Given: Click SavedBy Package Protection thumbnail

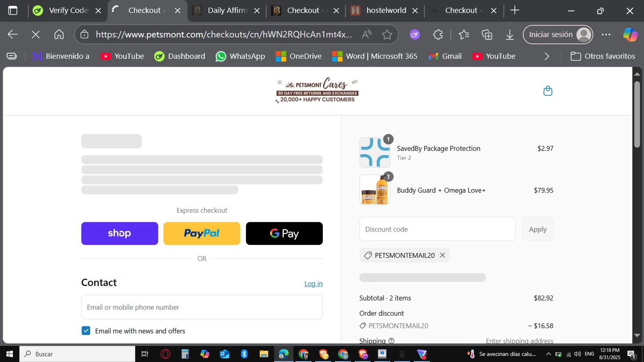Looking at the screenshot, I should coord(375,152).
